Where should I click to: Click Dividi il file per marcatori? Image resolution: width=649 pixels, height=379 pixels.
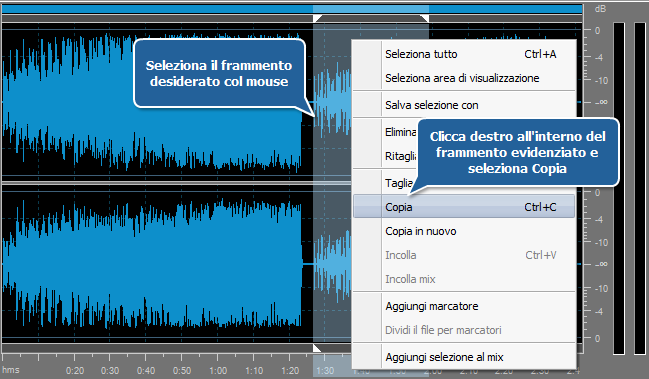click(464, 330)
